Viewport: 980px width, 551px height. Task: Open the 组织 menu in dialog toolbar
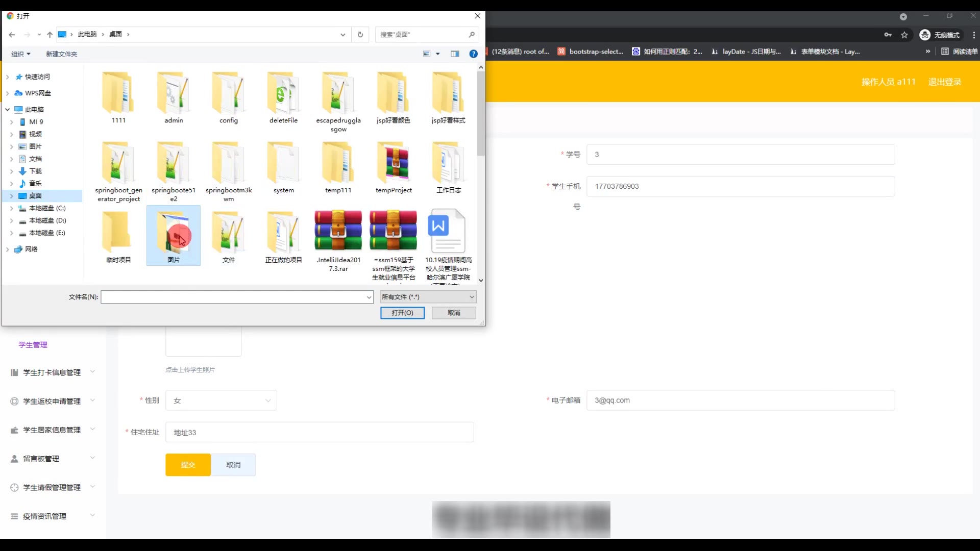[21, 54]
